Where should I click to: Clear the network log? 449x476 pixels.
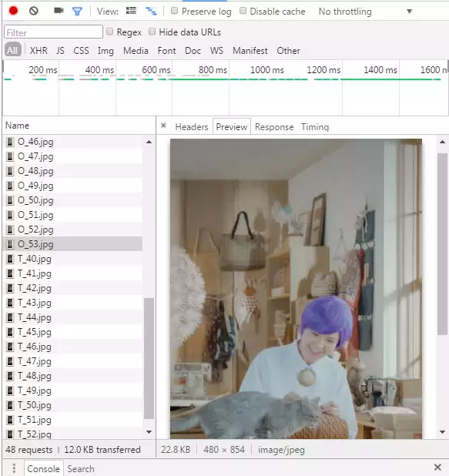[x=34, y=11]
